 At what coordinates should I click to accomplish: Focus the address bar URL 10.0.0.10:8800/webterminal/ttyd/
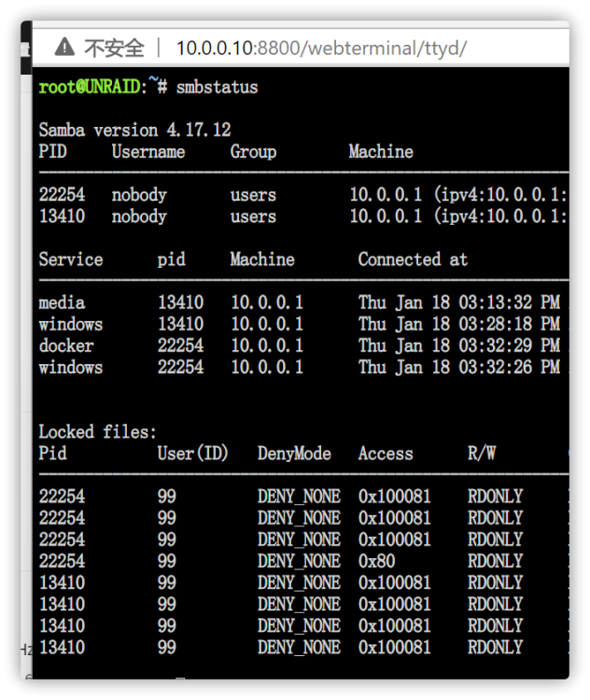321,49
